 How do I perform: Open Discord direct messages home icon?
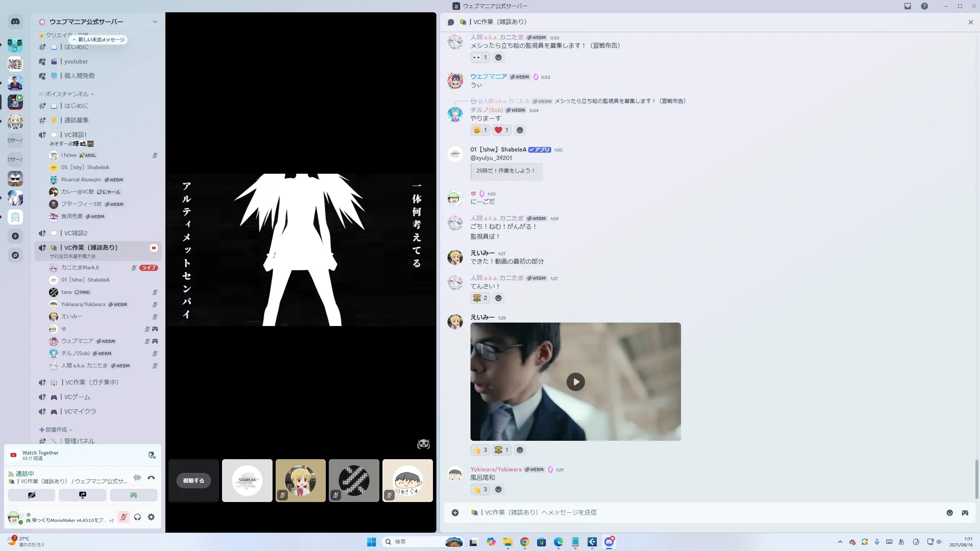tap(15, 22)
